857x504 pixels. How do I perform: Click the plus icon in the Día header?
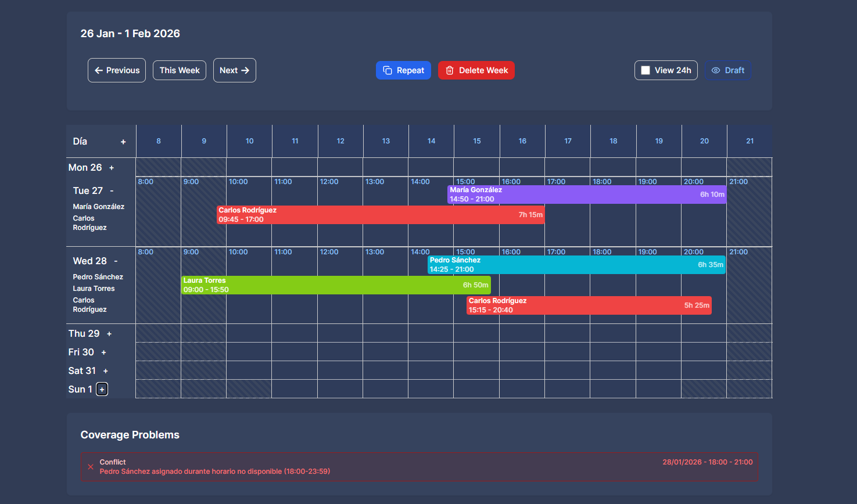[123, 141]
